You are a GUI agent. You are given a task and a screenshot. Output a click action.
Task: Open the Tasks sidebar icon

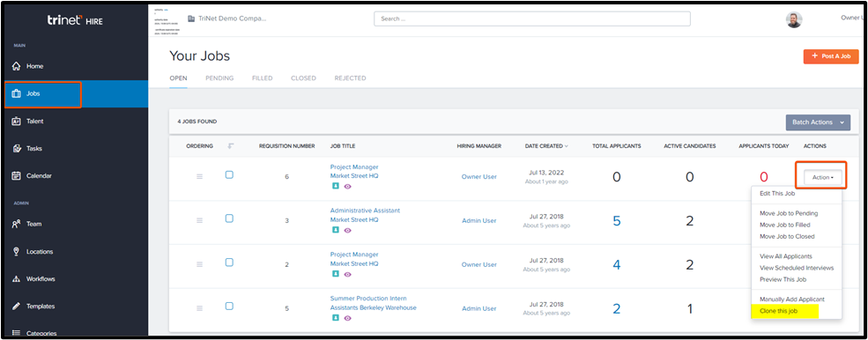[16, 148]
